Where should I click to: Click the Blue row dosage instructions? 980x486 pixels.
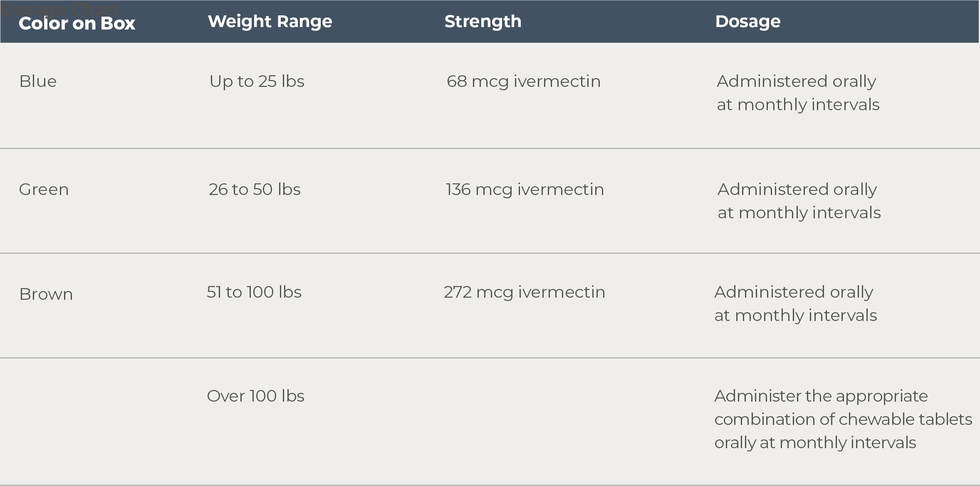click(x=798, y=93)
